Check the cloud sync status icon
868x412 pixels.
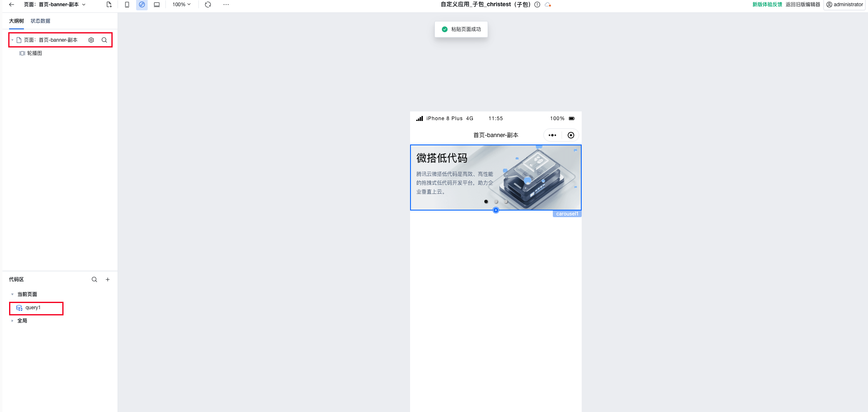tap(548, 5)
